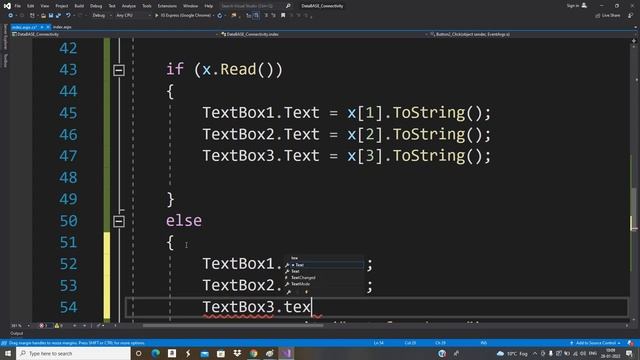Screen dimensions: 640x360
Task: Open the Extensions menu
Action: (x=167, y=6)
